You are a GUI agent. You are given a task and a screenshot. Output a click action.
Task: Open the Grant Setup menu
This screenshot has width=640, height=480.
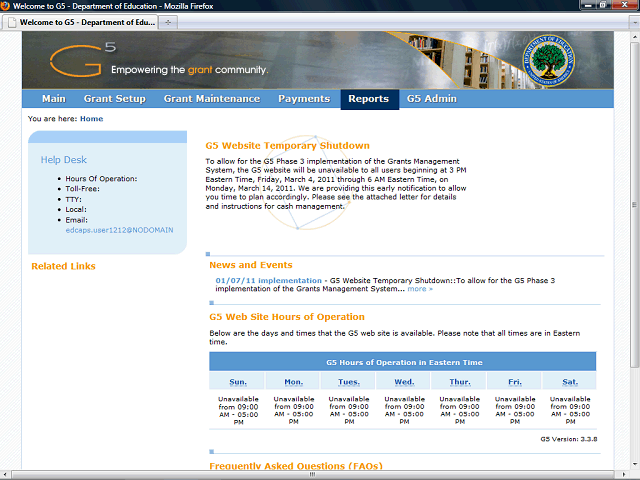click(x=114, y=99)
